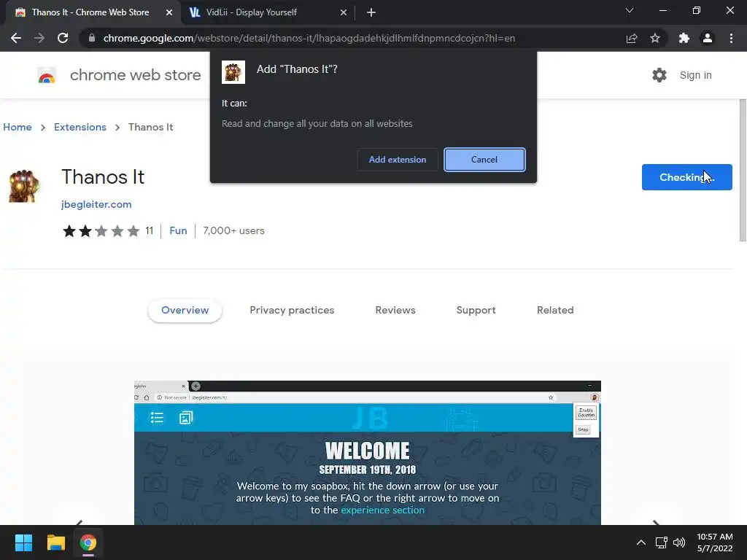The width and height of the screenshot is (747, 560).
Task: Click the 7,000+ users text
Action: (x=233, y=231)
